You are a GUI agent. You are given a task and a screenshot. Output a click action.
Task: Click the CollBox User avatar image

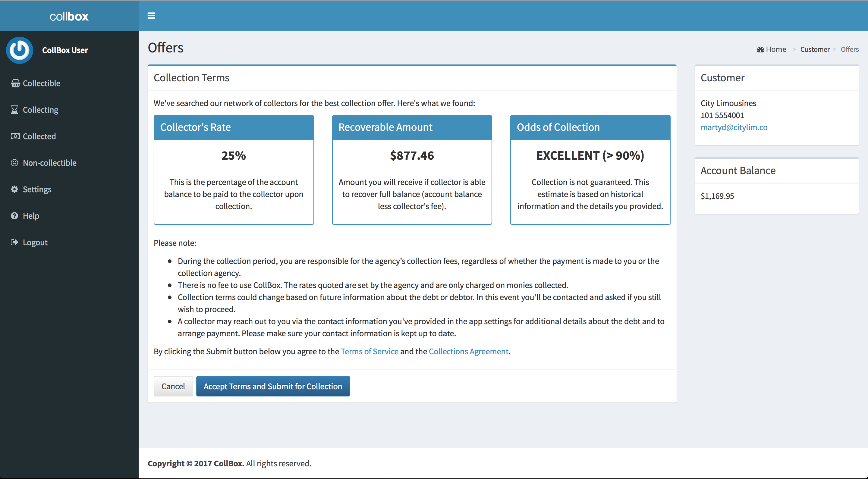coord(20,50)
